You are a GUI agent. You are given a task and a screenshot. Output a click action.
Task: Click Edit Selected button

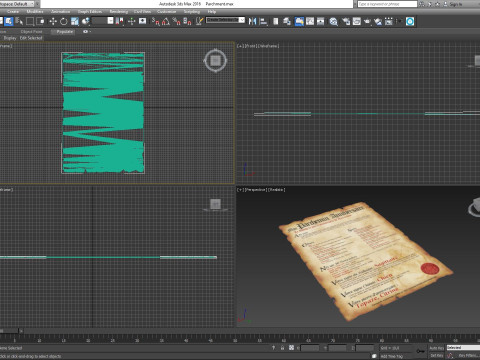[x=31, y=38]
